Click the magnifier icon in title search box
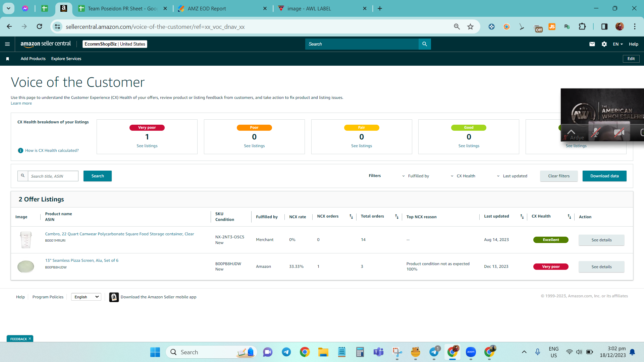 pyautogui.click(x=23, y=176)
